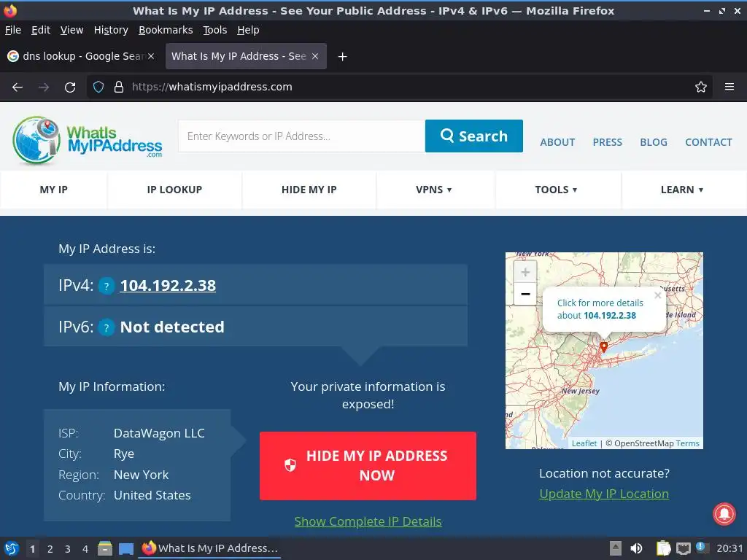The width and height of the screenshot is (747, 560).
Task: Click the removable media tray icon
Action: 616,548
